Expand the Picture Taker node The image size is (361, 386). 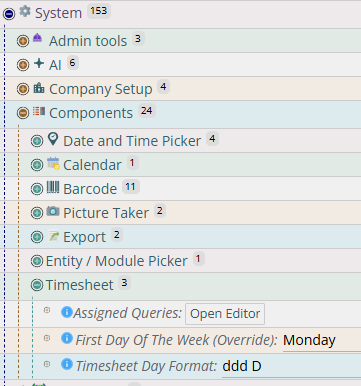(37, 213)
